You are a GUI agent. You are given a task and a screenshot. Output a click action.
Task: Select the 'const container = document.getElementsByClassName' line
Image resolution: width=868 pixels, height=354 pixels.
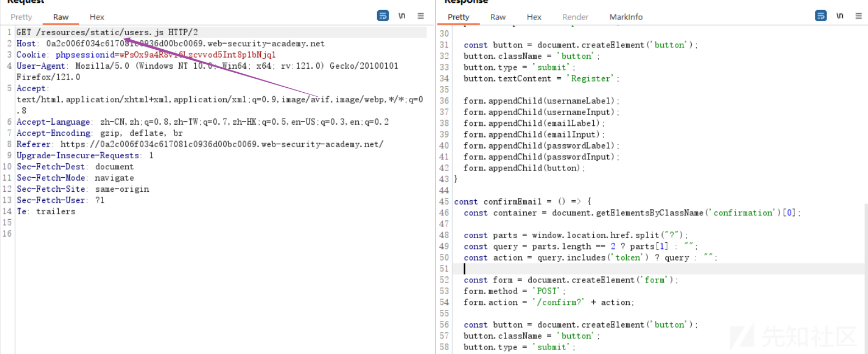pos(632,213)
